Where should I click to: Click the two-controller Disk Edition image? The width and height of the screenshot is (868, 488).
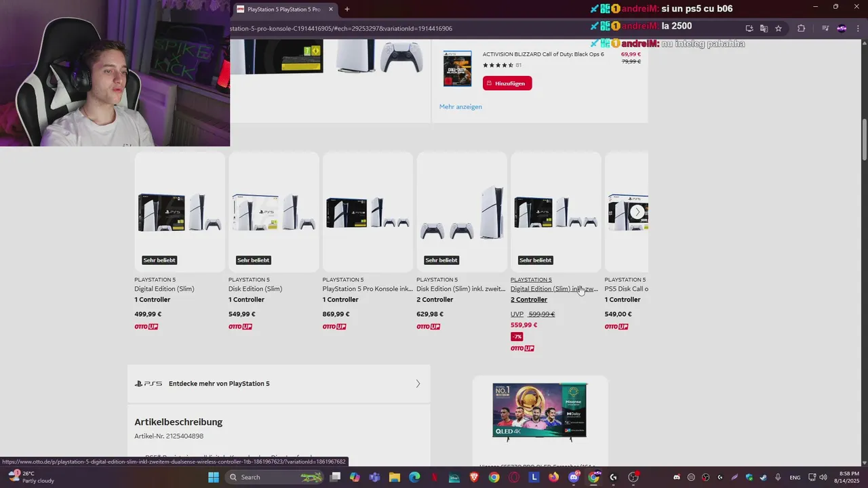(462, 212)
